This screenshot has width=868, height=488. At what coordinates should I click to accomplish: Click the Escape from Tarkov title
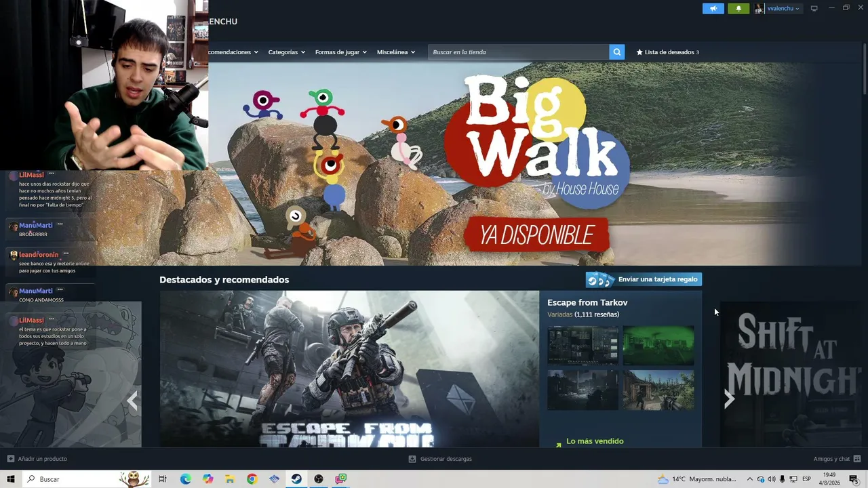click(587, 302)
